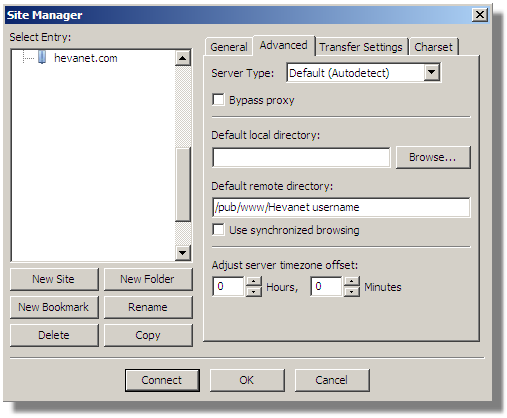This screenshot has height=418, width=507.
Task: Switch to the Charset tab
Action: [x=433, y=47]
